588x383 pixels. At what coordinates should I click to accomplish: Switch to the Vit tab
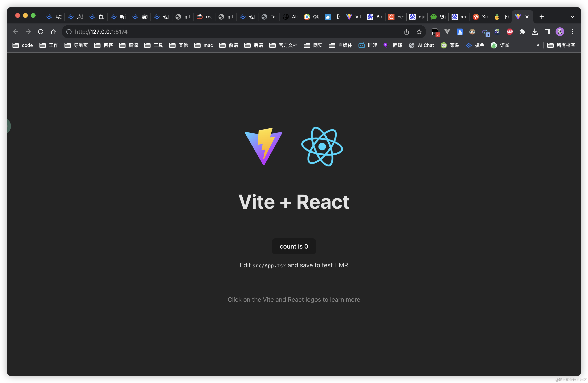[x=354, y=17]
